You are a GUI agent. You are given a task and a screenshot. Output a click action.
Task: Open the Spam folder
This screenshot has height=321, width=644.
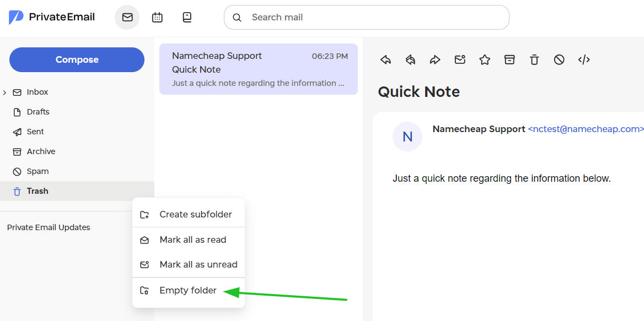(77, 171)
